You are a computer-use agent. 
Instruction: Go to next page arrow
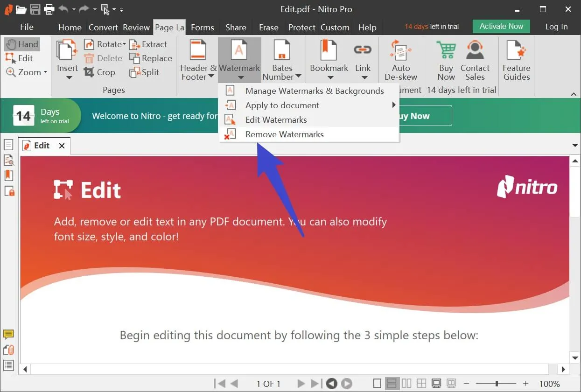[301, 384]
